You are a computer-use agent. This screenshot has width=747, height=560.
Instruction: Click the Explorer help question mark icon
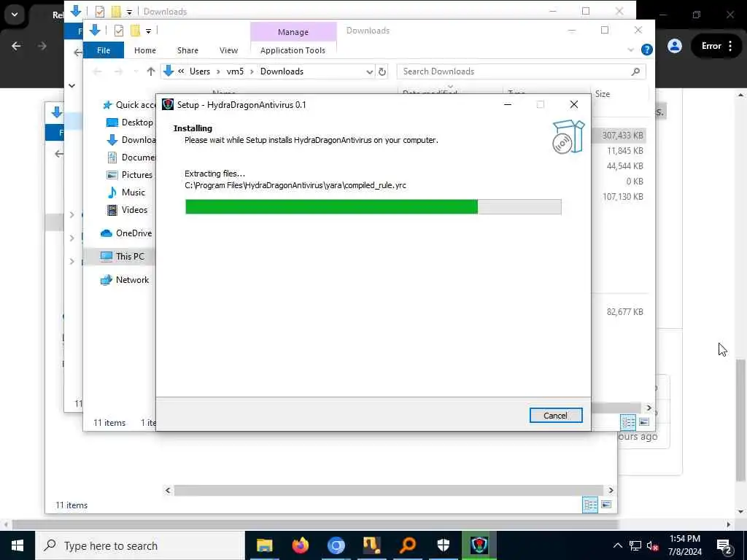646,50
